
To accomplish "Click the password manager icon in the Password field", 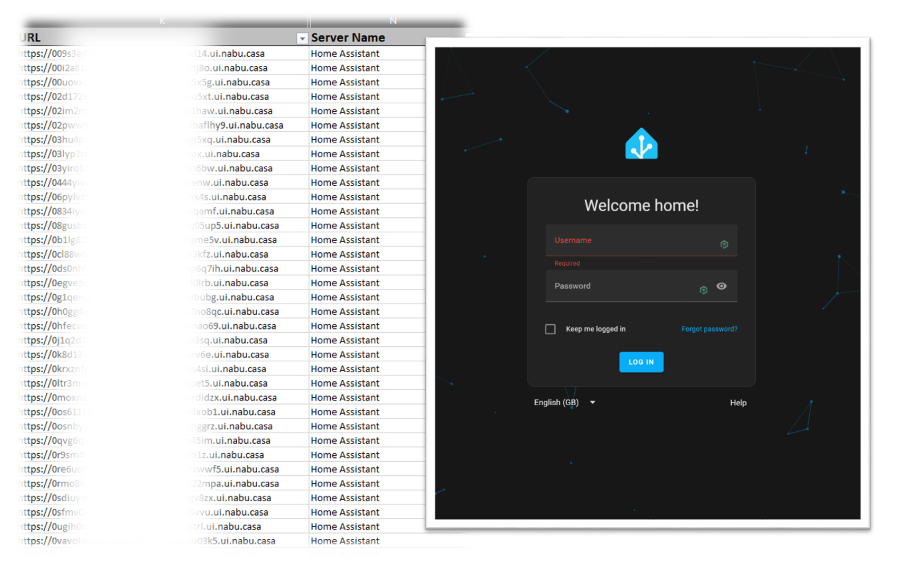I will (x=703, y=290).
